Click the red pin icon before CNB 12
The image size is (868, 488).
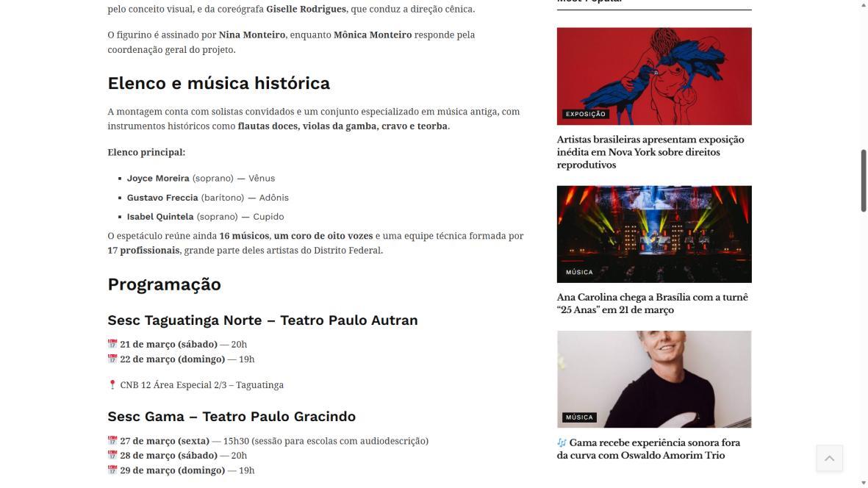point(112,384)
